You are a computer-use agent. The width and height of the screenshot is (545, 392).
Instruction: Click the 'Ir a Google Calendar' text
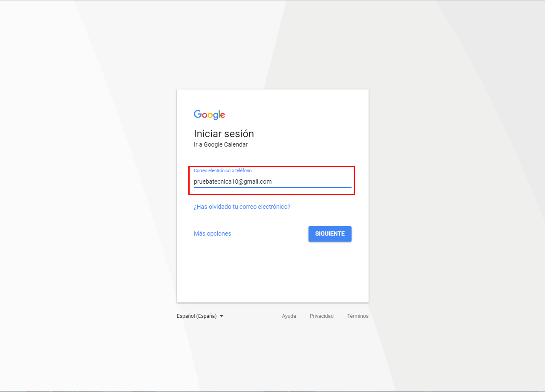[x=221, y=144]
